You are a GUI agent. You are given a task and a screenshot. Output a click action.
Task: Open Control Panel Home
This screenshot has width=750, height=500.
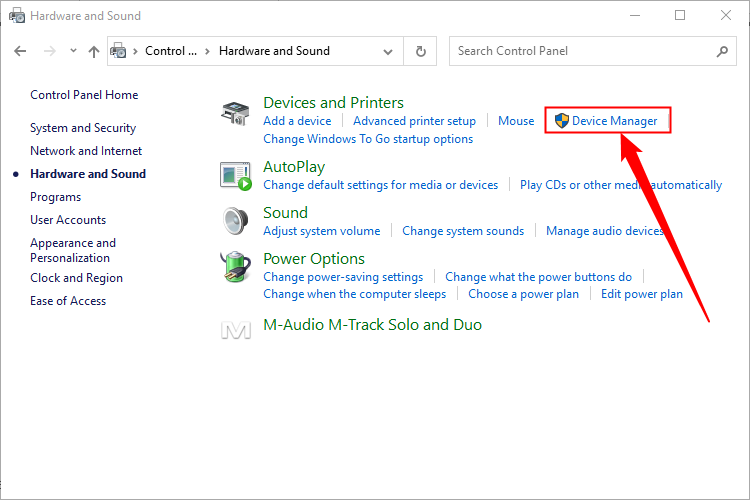pyautogui.click(x=84, y=95)
